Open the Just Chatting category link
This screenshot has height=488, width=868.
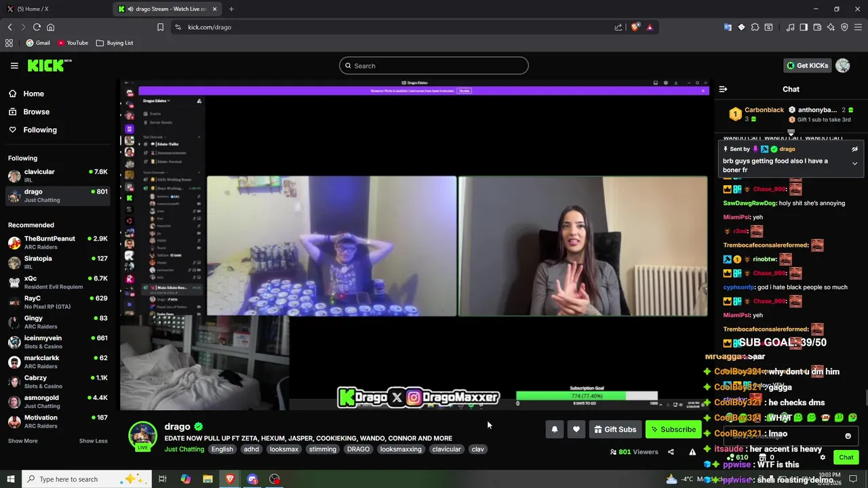[184, 449]
